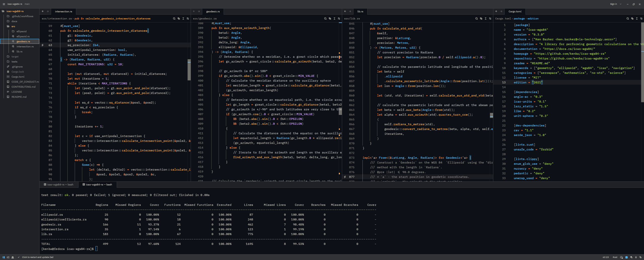Open the collaboration panel people icon

tap(13, 257)
